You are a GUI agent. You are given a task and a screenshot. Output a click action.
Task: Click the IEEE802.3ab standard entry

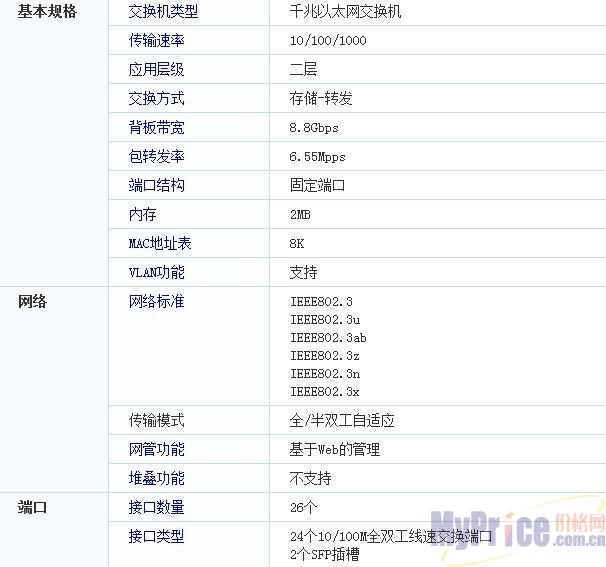[328, 338]
